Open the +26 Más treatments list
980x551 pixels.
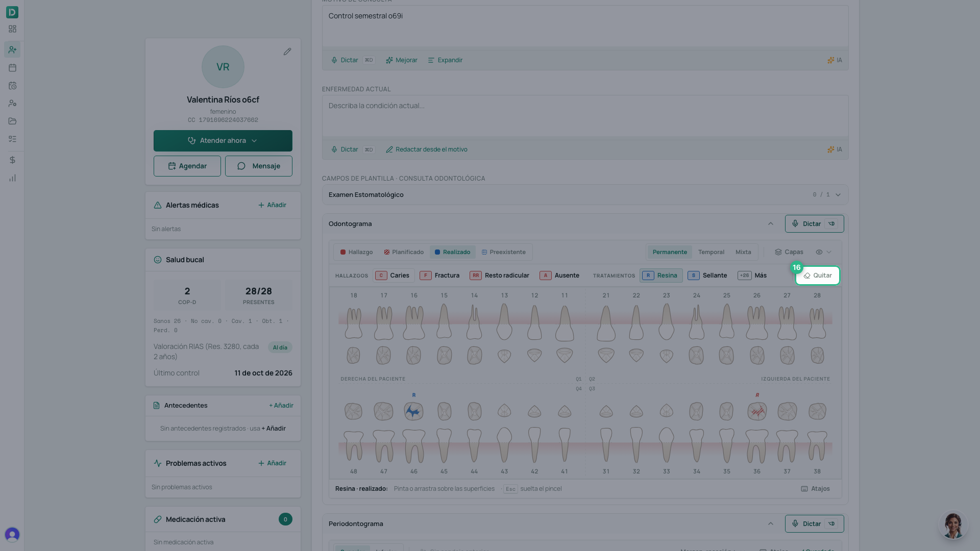(752, 275)
